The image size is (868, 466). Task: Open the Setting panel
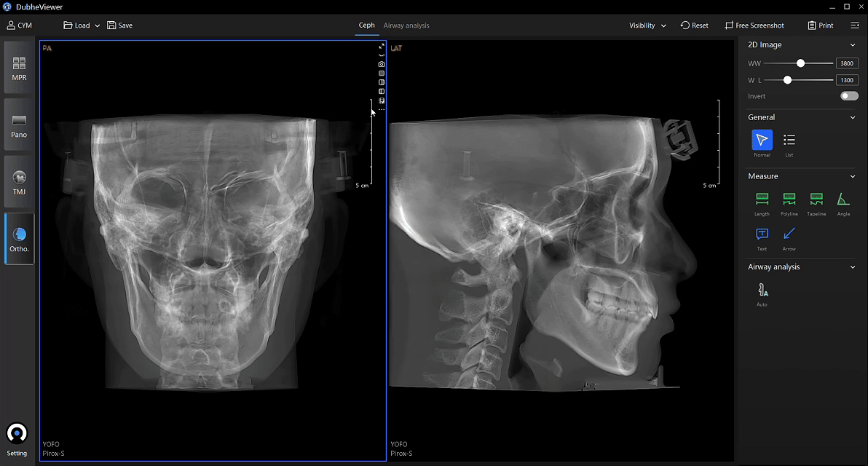click(17, 440)
